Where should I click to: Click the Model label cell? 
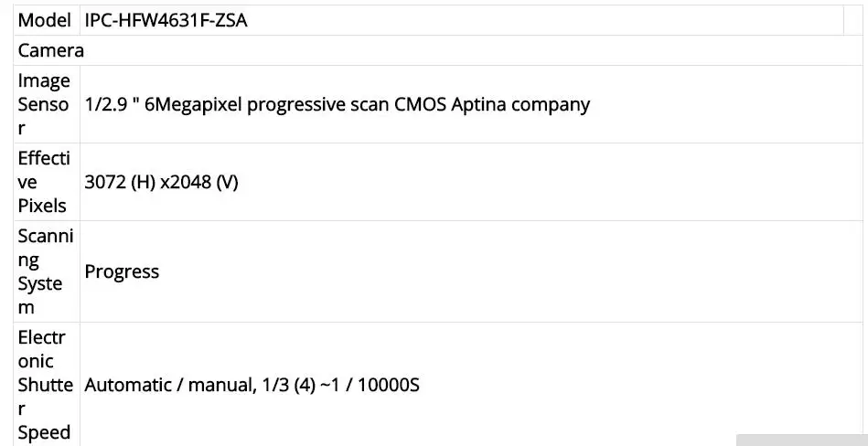pyautogui.click(x=47, y=20)
